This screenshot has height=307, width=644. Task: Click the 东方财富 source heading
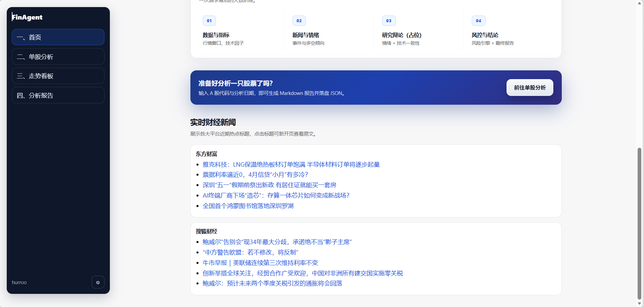pyautogui.click(x=207, y=154)
